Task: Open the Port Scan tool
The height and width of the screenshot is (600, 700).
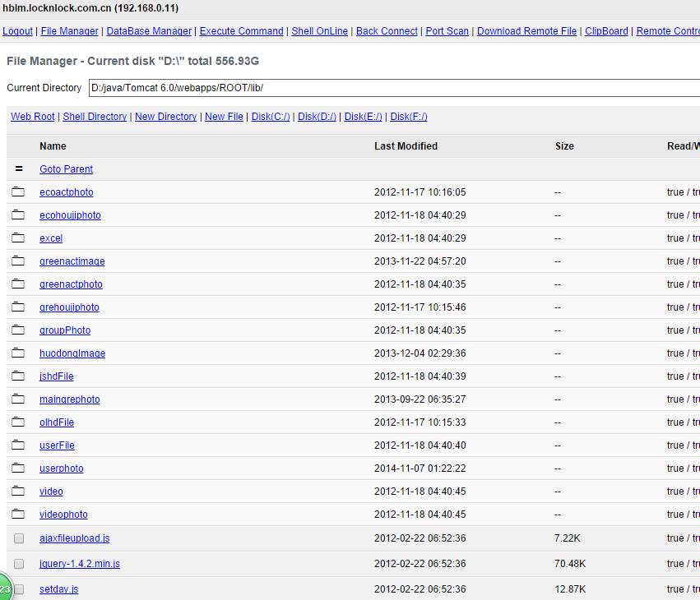Action: [447, 31]
